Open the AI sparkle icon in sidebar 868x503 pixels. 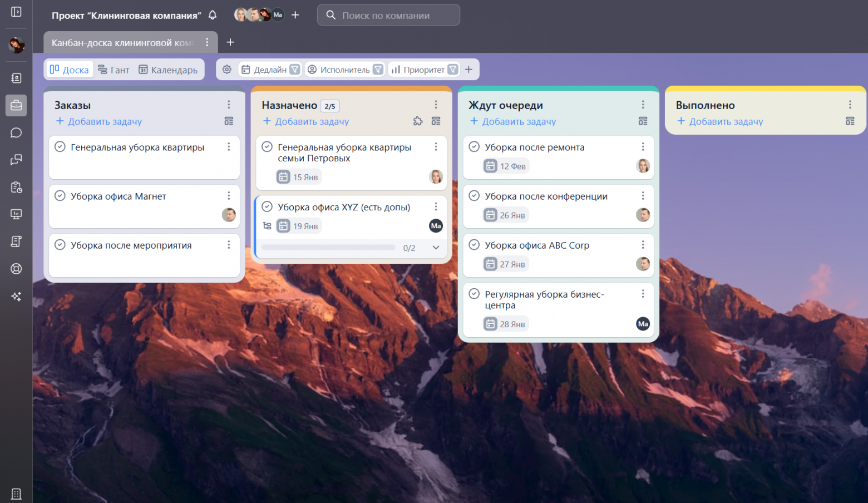pos(16,297)
